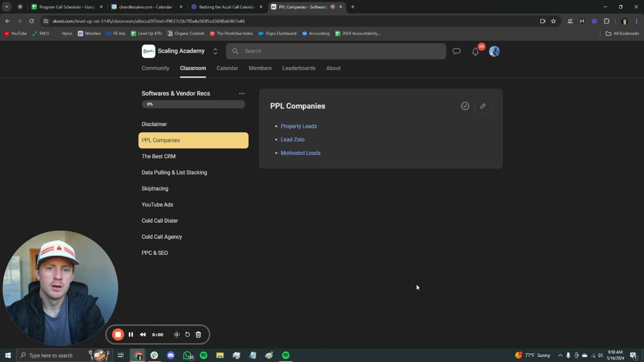Screen dimensions: 644x362
Task: Restart the recording with the circular arrow
Action: coord(187,334)
